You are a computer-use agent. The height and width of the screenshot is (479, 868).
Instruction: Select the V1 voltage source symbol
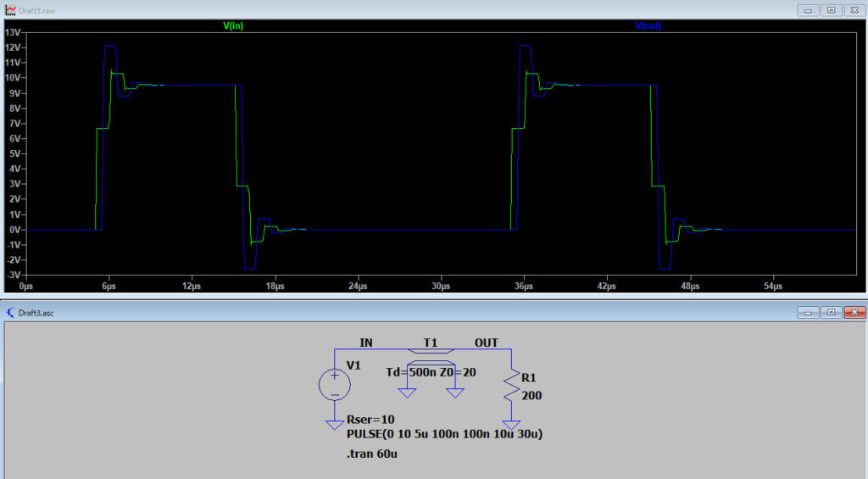[334, 386]
